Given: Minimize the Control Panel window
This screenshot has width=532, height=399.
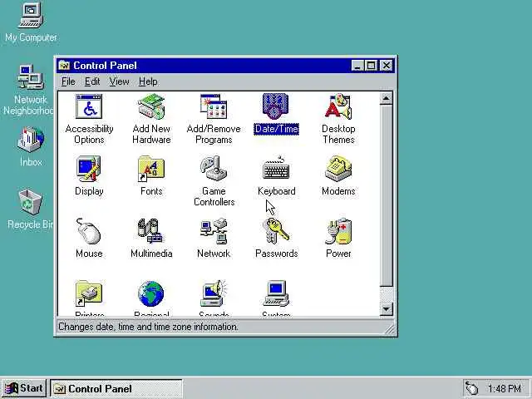Looking at the screenshot, I should (357, 65).
